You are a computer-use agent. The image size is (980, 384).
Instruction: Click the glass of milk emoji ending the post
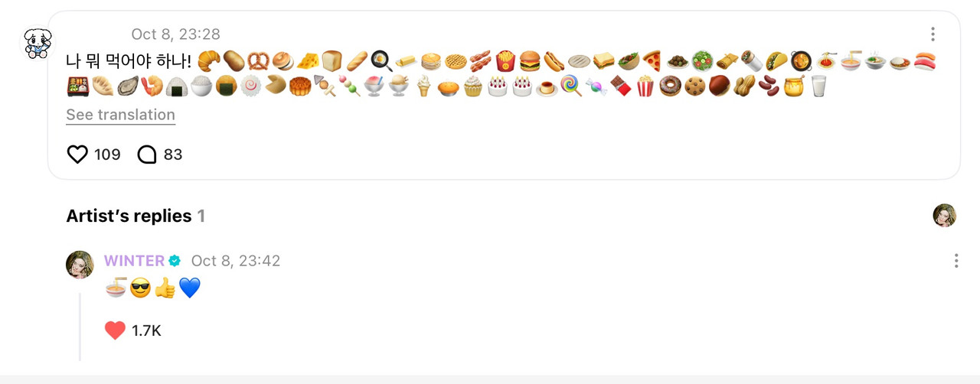pos(818,86)
